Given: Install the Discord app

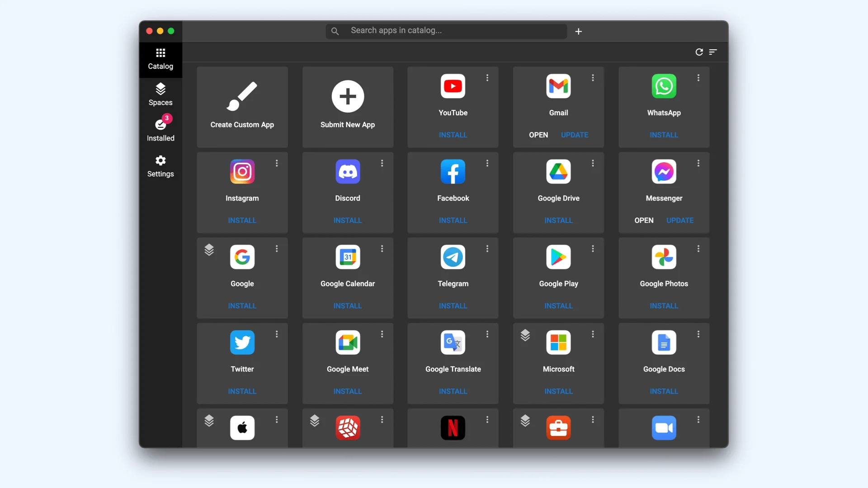Looking at the screenshot, I should [x=348, y=220].
